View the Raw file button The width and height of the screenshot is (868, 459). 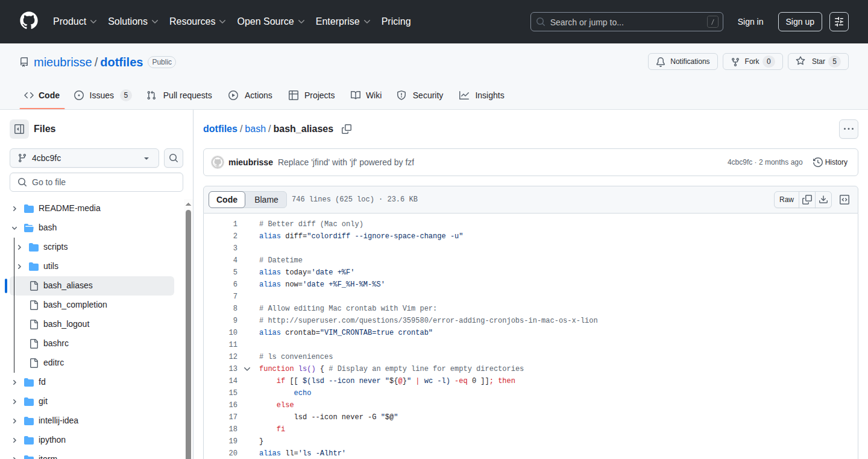tap(787, 200)
